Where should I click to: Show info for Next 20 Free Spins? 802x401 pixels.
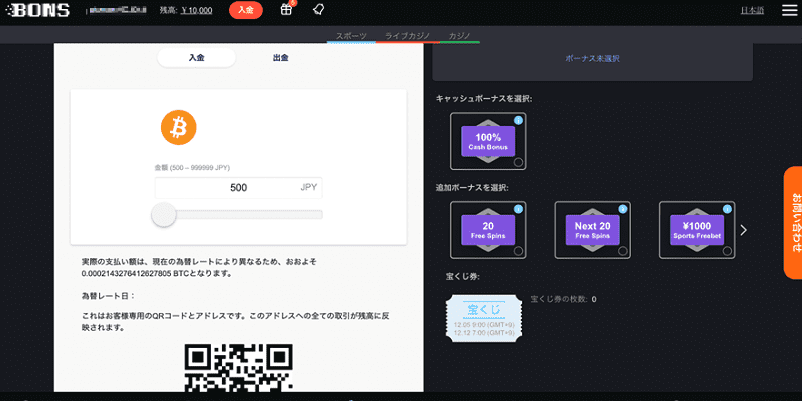point(622,209)
